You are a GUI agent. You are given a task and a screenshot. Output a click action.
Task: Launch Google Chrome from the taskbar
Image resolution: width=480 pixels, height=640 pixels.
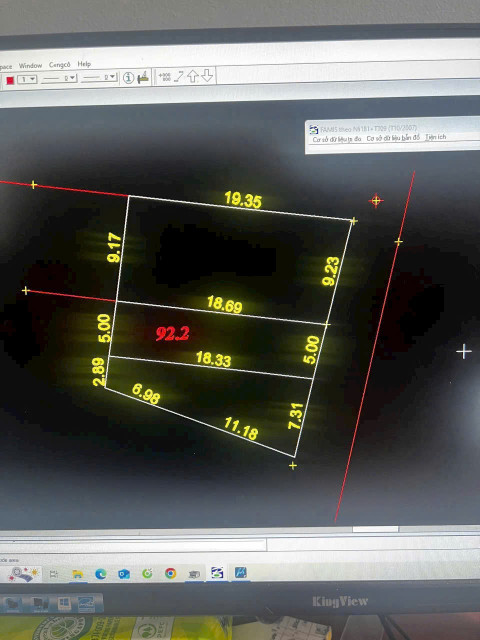point(171,573)
